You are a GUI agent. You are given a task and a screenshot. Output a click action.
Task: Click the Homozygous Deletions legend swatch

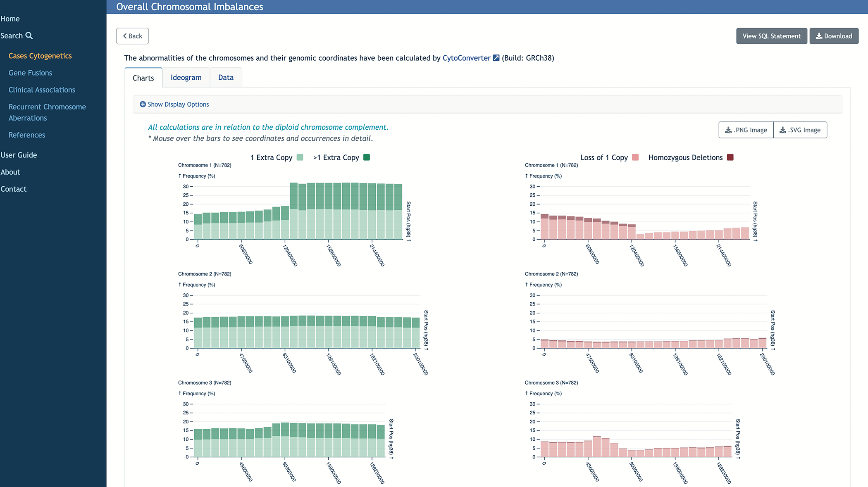[730, 157]
